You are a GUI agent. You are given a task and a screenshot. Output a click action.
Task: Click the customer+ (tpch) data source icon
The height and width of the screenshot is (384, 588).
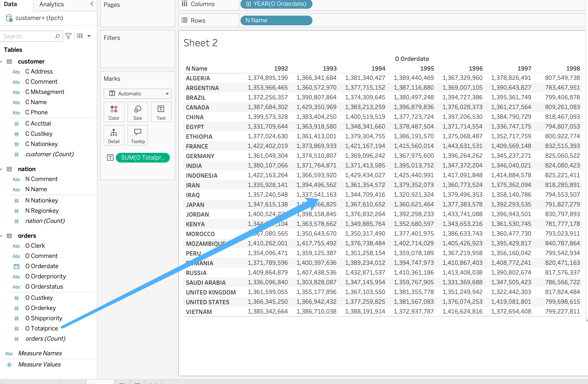tap(9, 18)
